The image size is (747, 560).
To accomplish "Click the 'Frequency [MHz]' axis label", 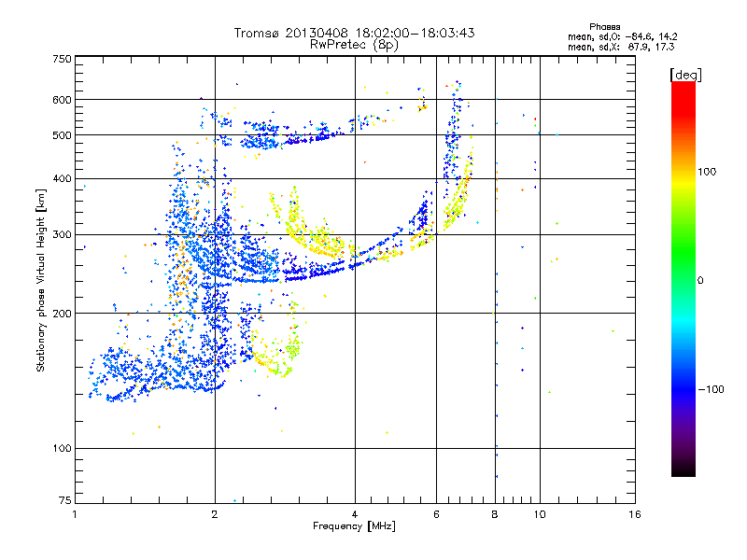I will 354,526.
